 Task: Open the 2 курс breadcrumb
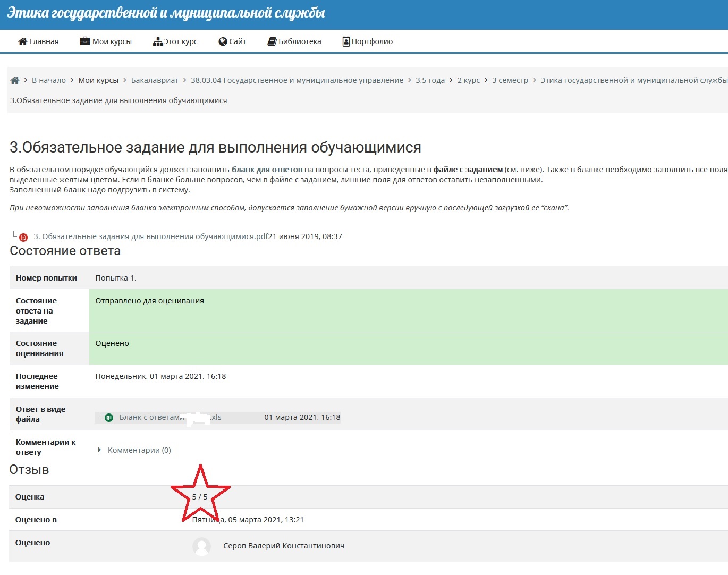(469, 80)
